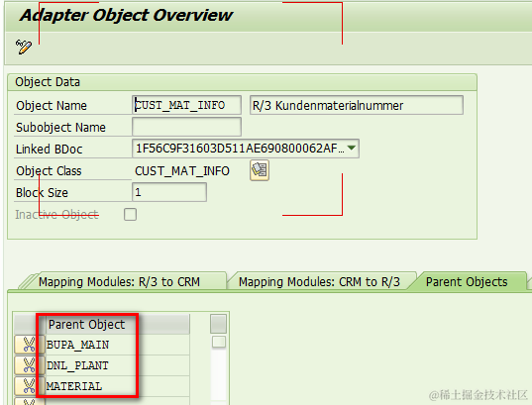This screenshot has height=405, width=532.
Task: Select the MATERIAL parent object cell
Action: pyautogui.click(x=117, y=386)
